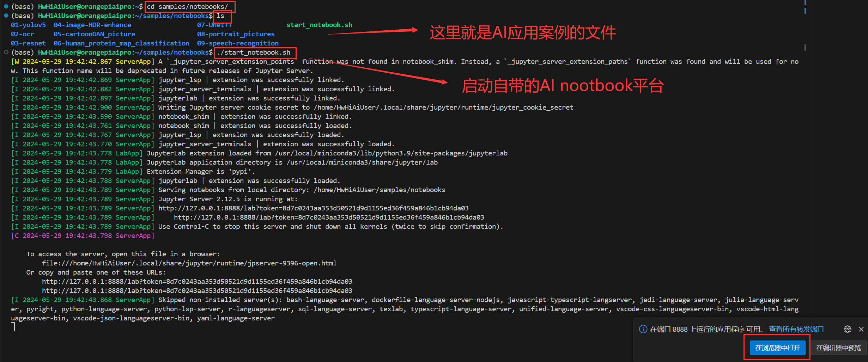This screenshot has width=868, height=362.
Task: Click the typed './start_notebook.sh' command
Action: tap(254, 53)
